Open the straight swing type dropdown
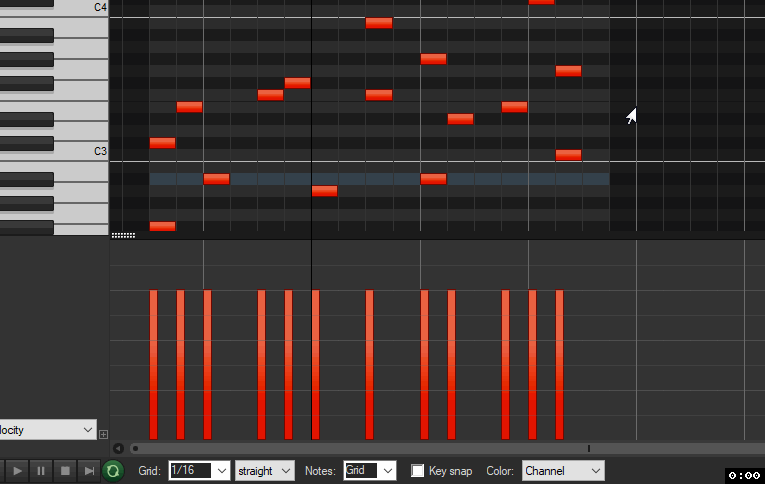This screenshot has height=484, width=765. (265, 471)
